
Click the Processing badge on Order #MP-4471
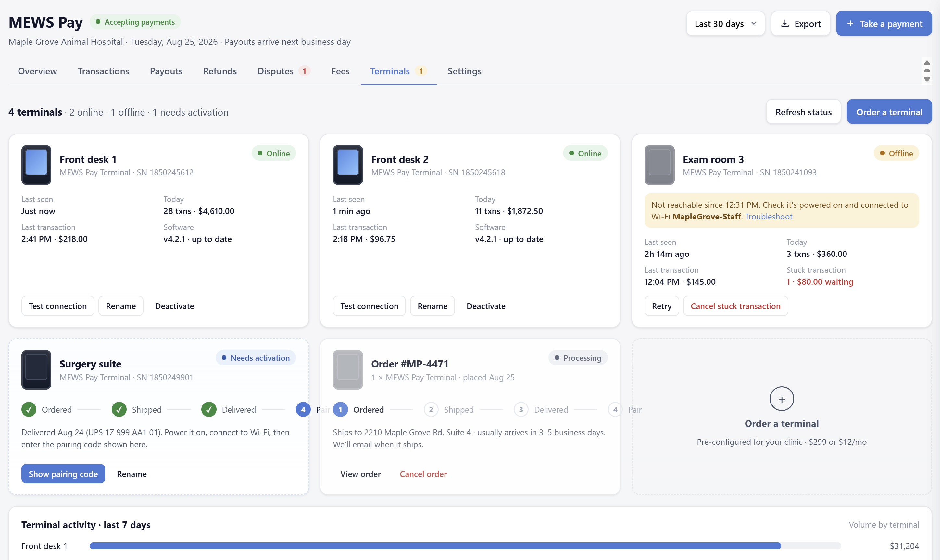pos(577,357)
